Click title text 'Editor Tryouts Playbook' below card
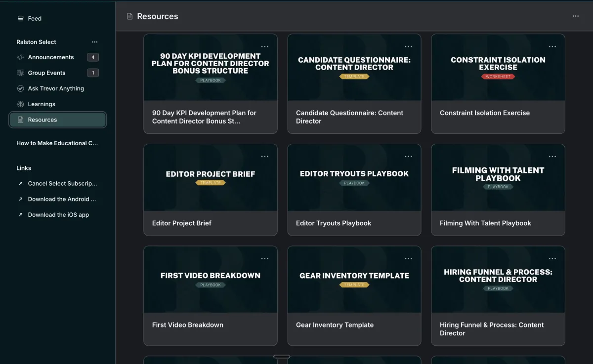The image size is (593, 364). point(334,223)
